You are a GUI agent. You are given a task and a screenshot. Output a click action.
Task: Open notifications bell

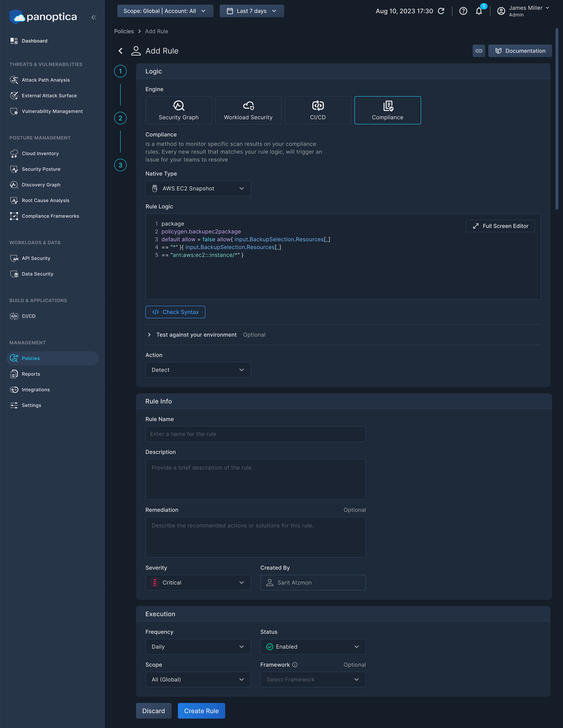[x=479, y=11]
